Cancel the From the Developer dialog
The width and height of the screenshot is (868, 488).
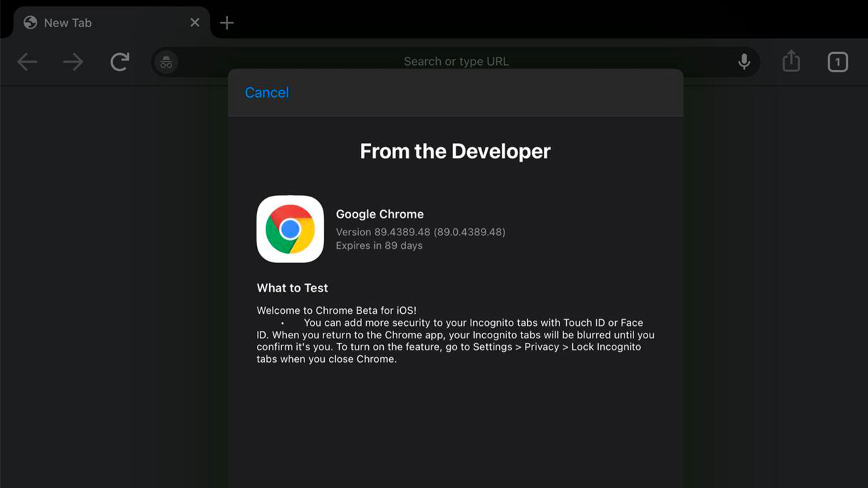pyautogui.click(x=267, y=92)
